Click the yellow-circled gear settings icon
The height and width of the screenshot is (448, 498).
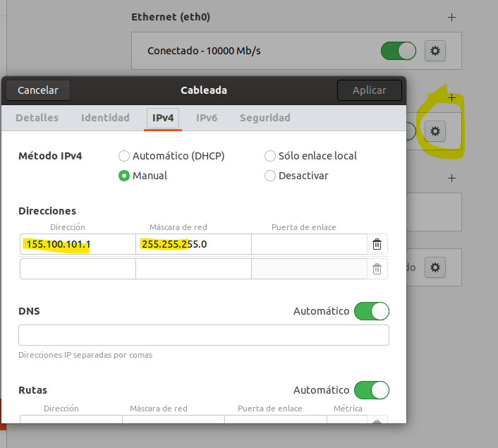[435, 131]
